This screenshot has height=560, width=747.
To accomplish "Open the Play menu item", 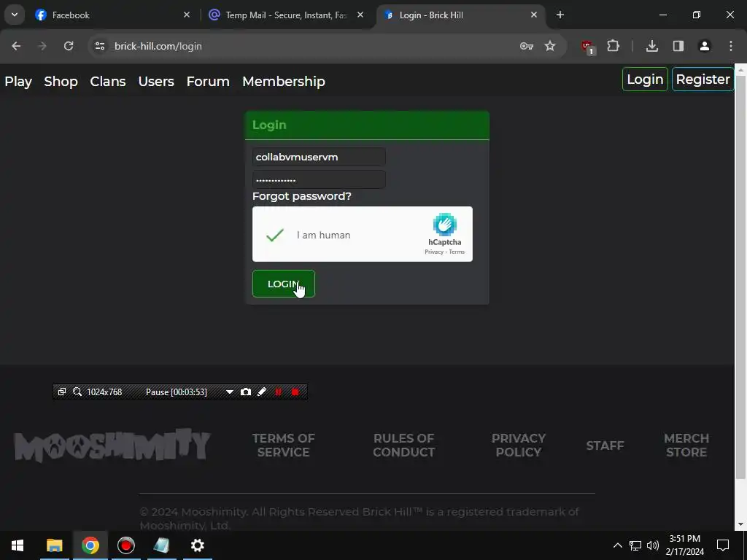I will [x=18, y=82].
